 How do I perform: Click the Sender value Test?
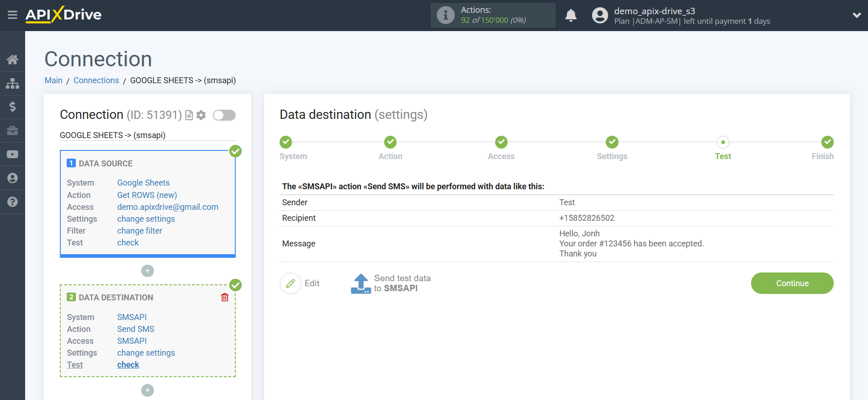pyautogui.click(x=567, y=203)
